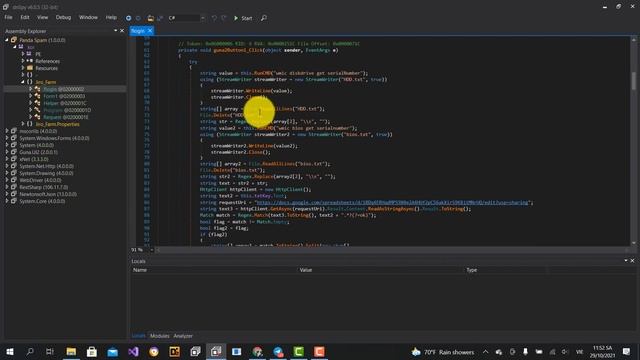Open Telegram from taskbar
The width and height of the screenshot is (640, 360).
point(278,351)
